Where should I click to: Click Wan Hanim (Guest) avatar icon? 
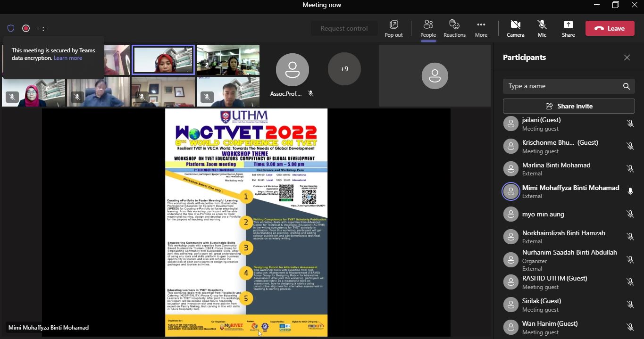(510, 327)
